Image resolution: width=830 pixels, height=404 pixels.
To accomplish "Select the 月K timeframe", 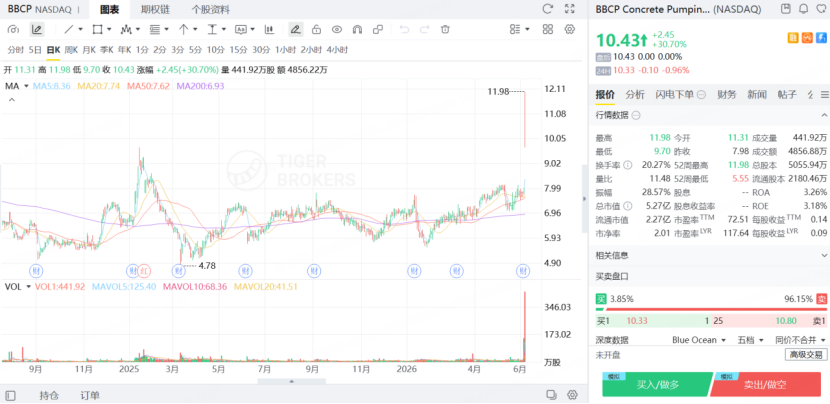I will click(x=89, y=50).
